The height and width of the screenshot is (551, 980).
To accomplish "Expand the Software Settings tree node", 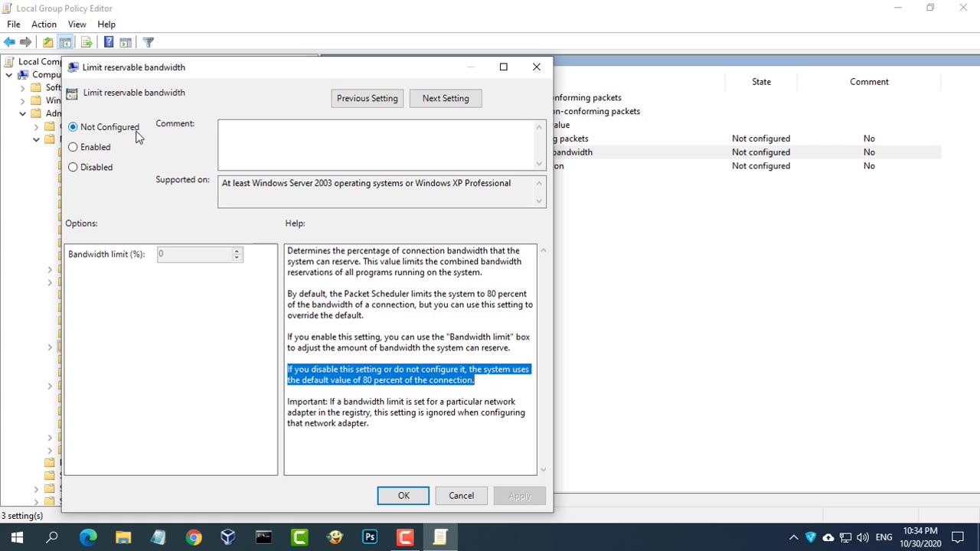I will (23, 88).
